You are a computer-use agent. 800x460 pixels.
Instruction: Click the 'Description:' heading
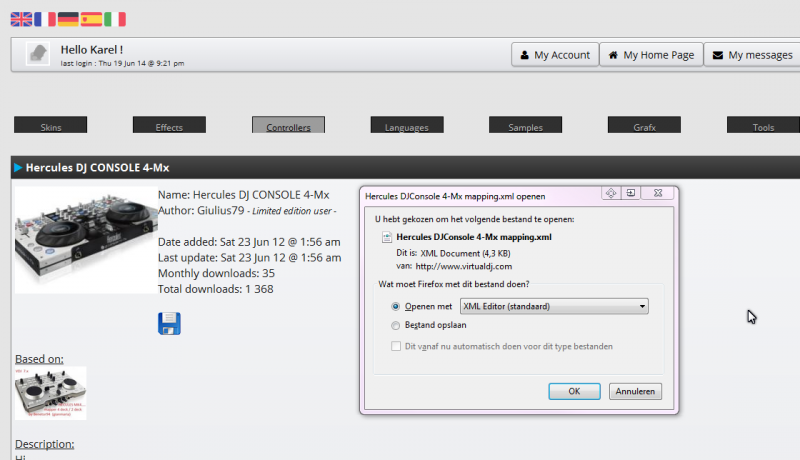(x=44, y=444)
